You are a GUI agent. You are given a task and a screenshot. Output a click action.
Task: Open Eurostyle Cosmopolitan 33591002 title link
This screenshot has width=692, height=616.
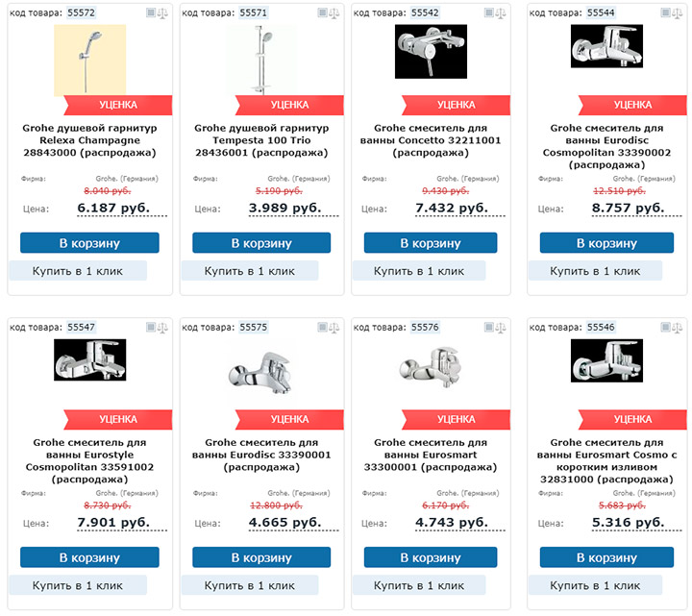89,460
